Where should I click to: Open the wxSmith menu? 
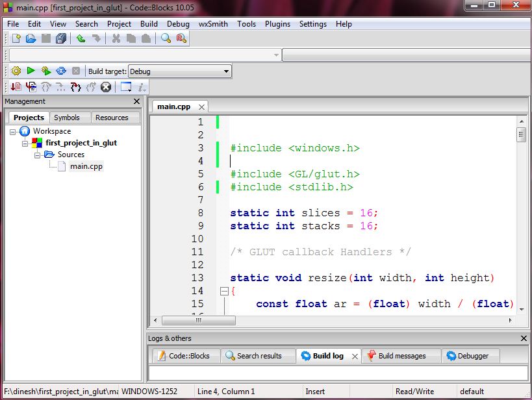tap(213, 24)
